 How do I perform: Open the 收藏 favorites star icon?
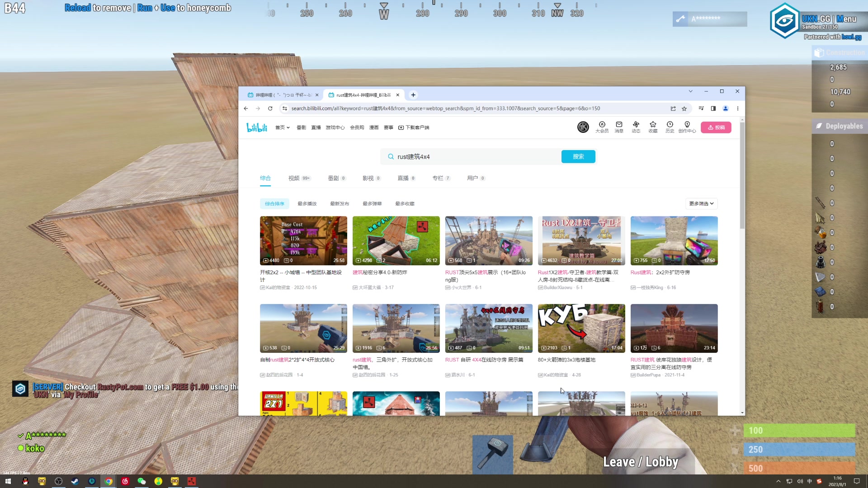[x=653, y=125]
